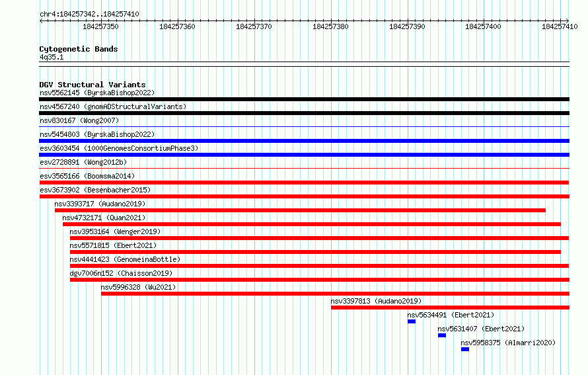Click ruler position 184257370

[x=254, y=26]
